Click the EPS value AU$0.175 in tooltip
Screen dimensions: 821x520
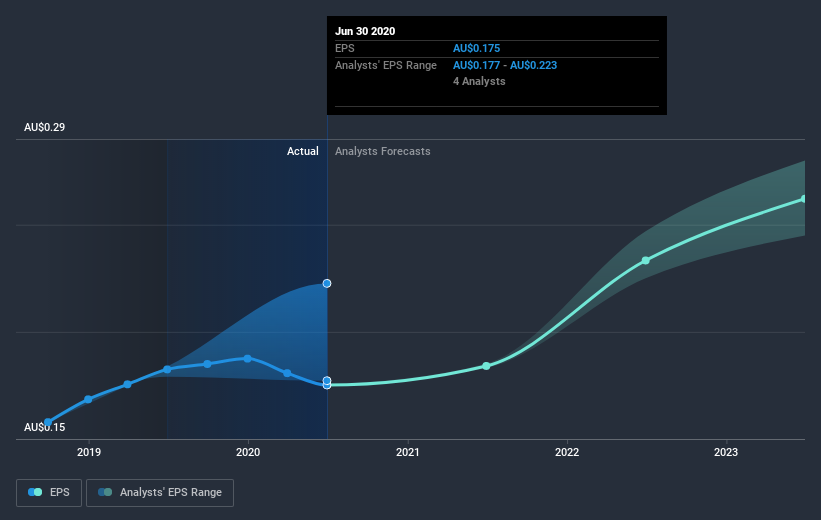point(476,48)
